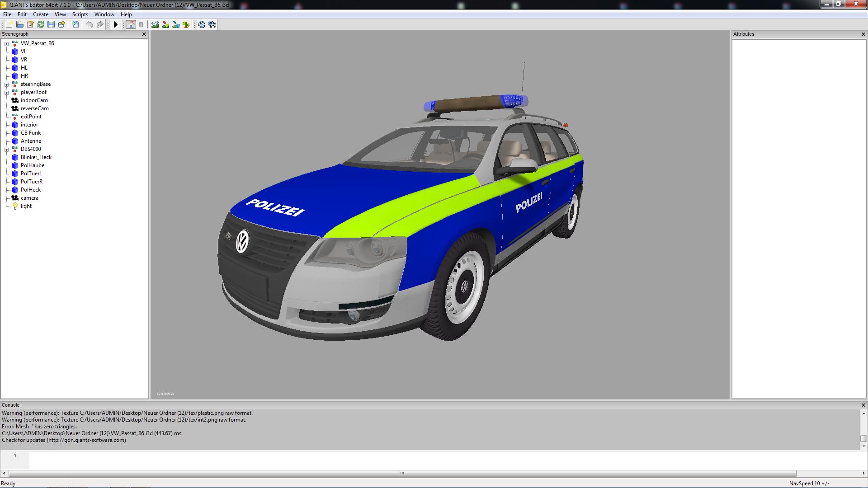Close the Attributes panel
Image resolution: width=868 pixels, height=488 pixels.
click(863, 34)
